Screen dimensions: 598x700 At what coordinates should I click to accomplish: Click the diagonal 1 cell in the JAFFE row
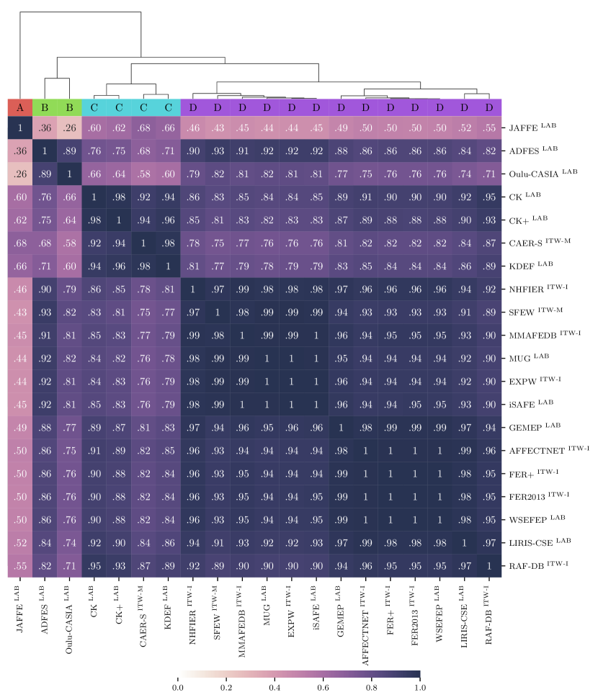[x=20, y=127]
